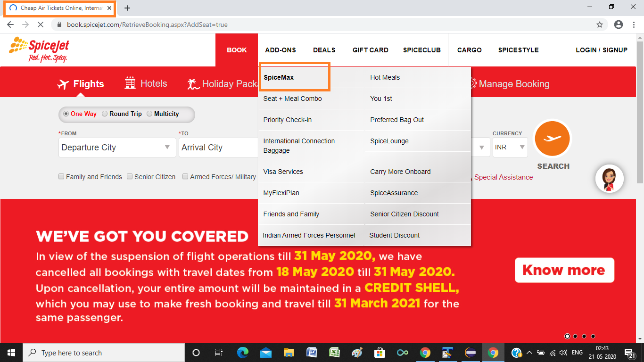Open File Explorer from the taskbar
Viewport: 644px width, 362px height.
(289, 353)
